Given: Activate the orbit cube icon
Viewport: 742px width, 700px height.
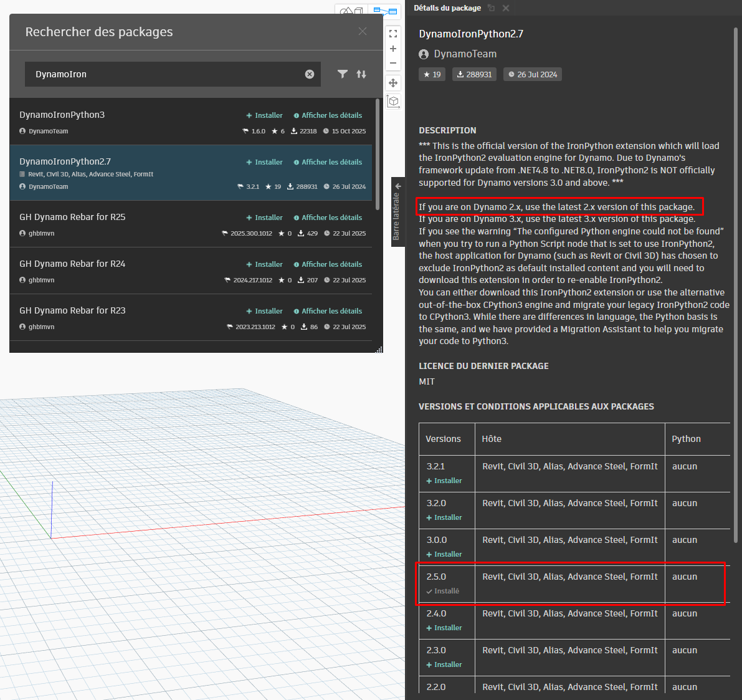Looking at the screenshot, I should [392, 102].
